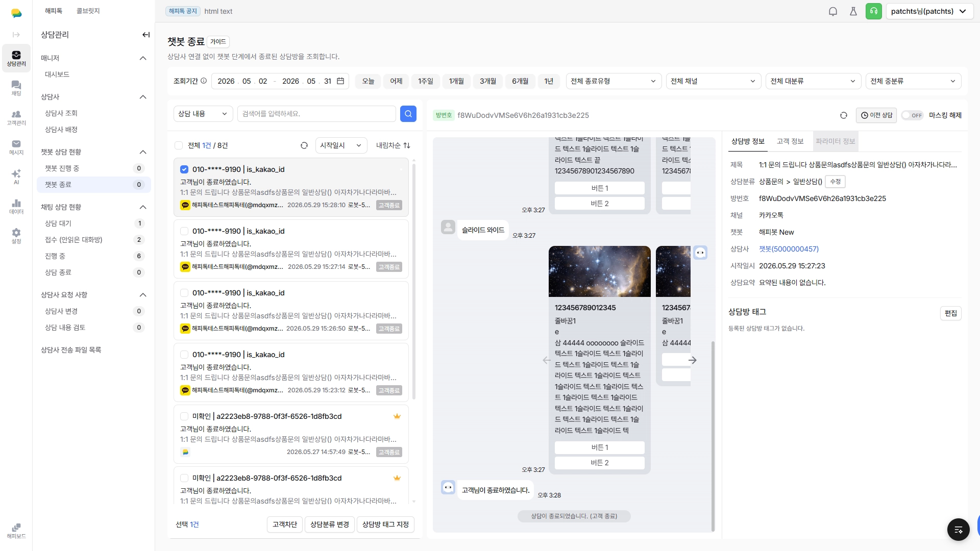The height and width of the screenshot is (551, 980).
Task: Open the 상담 내용 search type dropdown
Action: coord(203,114)
